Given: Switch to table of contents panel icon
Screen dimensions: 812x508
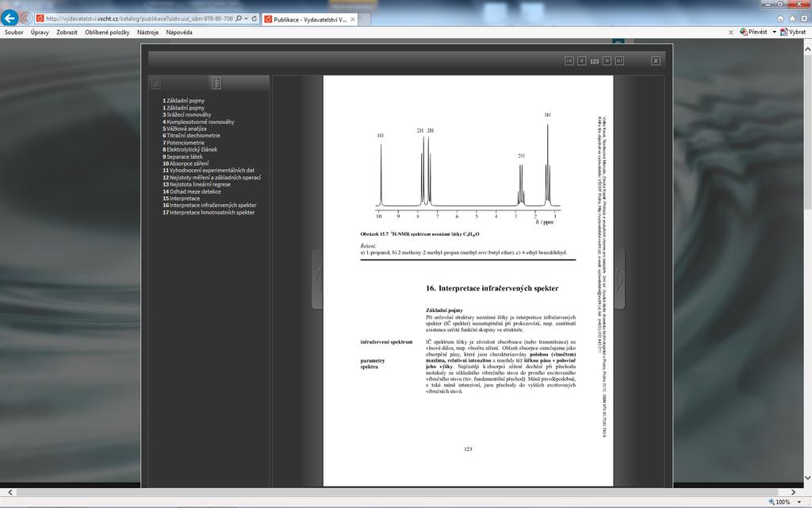Looking at the screenshot, I should click(x=216, y=83).
